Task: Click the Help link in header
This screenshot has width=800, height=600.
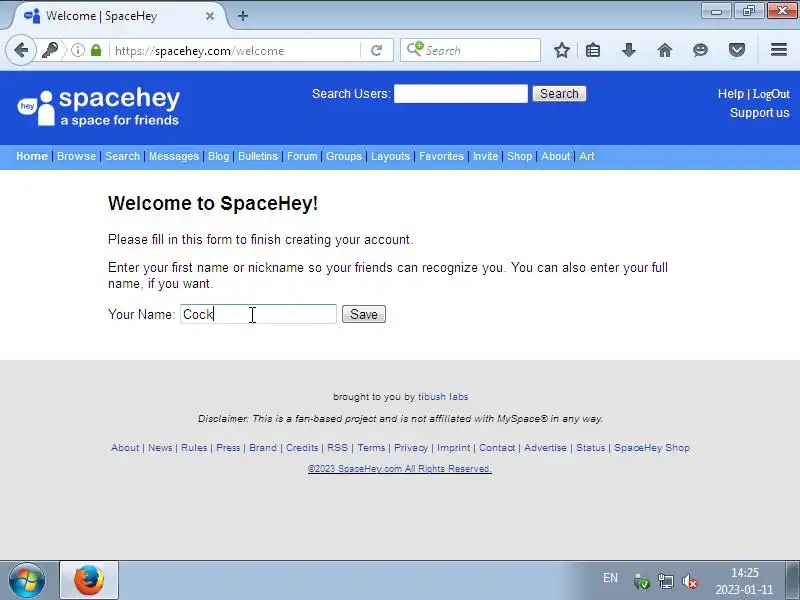Action: tap(731, 94)
